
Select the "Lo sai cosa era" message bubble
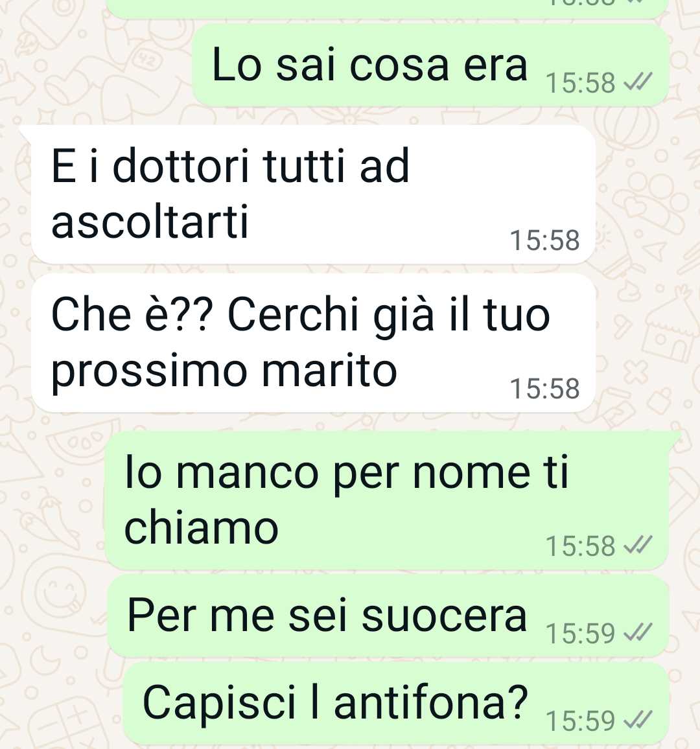click(430, 65)
